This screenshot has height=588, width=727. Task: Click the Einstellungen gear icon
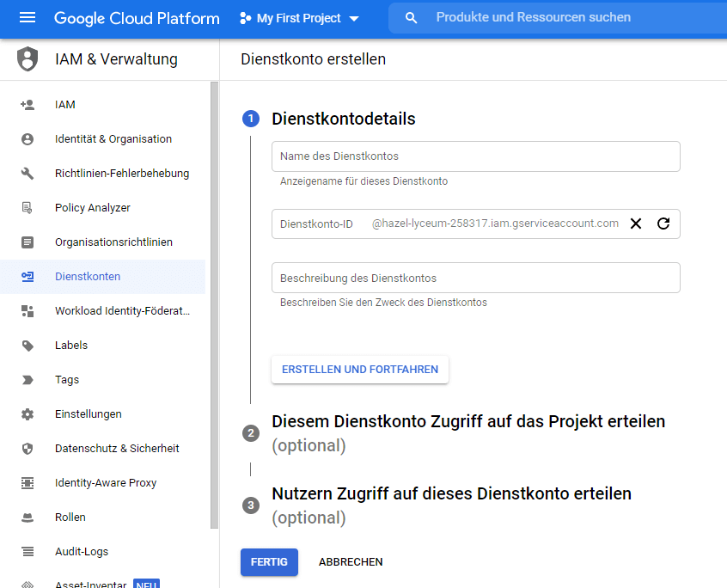click(27, 414)
